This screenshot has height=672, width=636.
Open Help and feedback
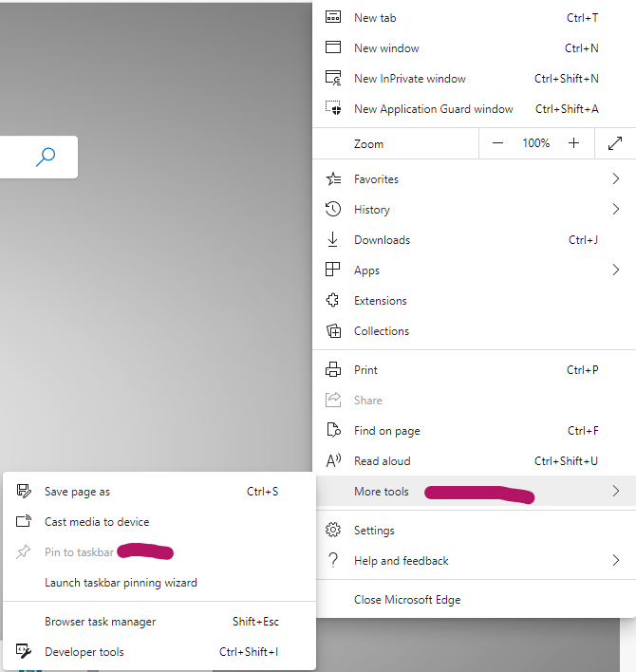(x=474, y=561)
